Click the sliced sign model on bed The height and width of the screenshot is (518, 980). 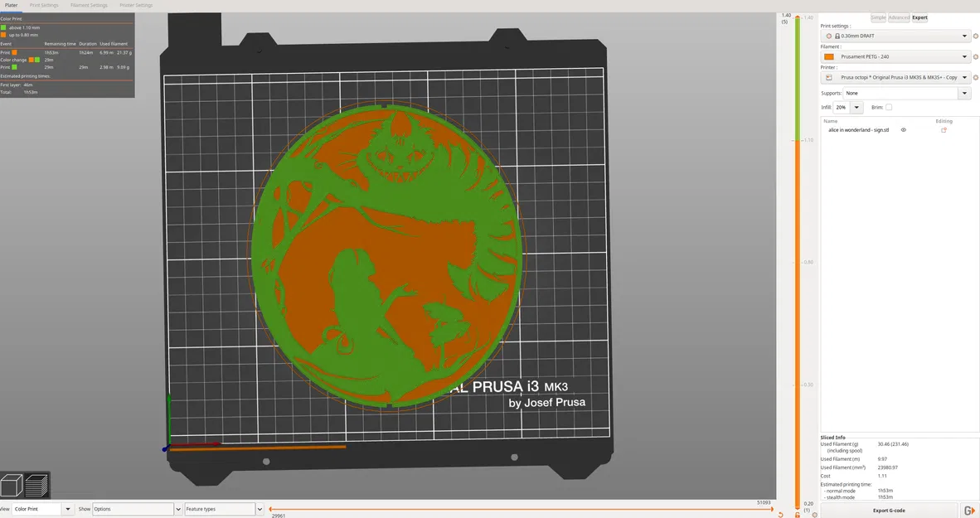click(386, 255)
